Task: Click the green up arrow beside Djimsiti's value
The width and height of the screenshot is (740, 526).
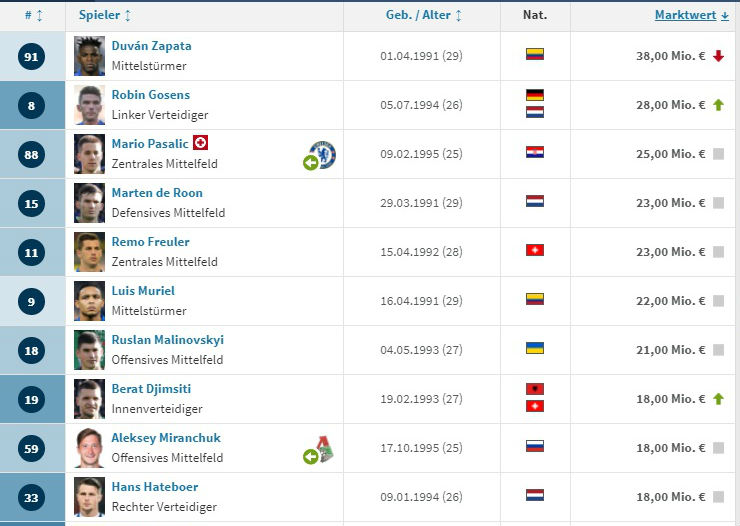Action: click(x=718, y=399)
